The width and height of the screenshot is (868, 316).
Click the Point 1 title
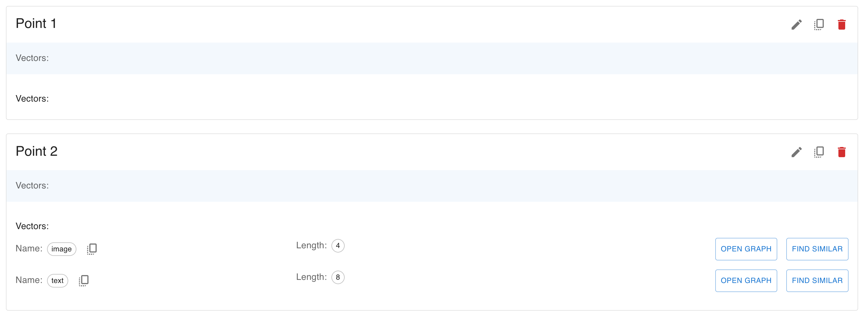click(x=36, y=24)
